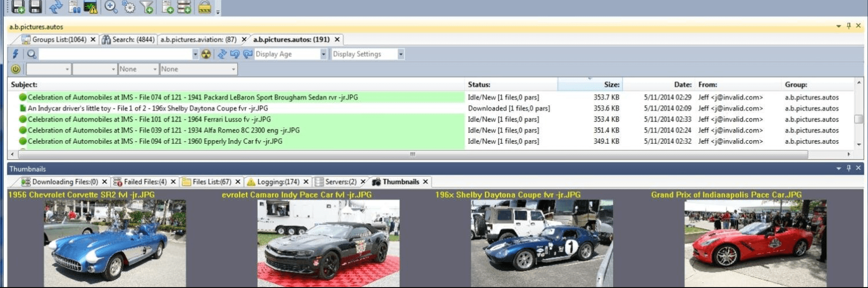
Task: Select the 196x Shelby Daytona Coupe row
Action: pyautogui.click(x=431, y=108)
